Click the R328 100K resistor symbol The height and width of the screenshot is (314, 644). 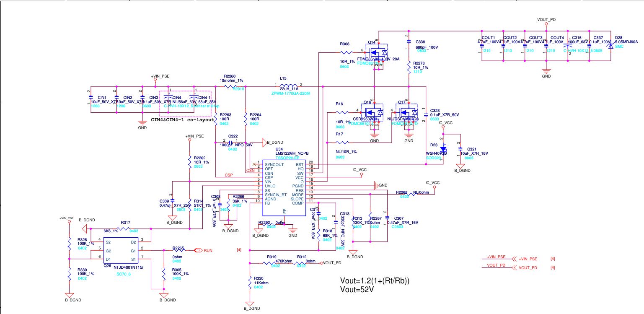point(70,244)
